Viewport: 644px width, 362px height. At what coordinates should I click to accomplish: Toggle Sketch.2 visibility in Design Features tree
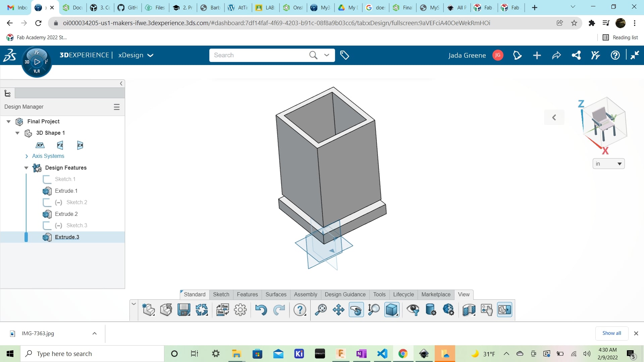point(58,202)
